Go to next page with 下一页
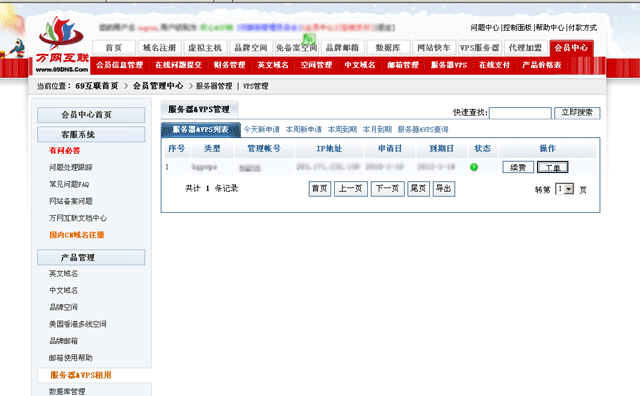The image size is (640, 396). pos(387,189)
